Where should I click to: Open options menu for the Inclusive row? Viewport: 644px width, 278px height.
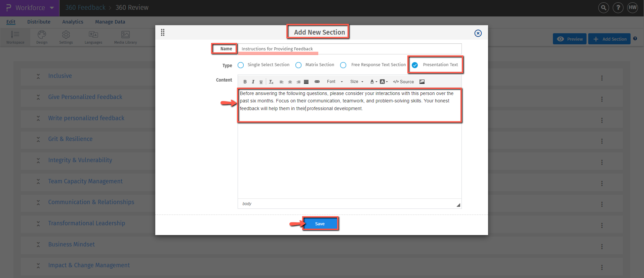(x=602, y=78)
